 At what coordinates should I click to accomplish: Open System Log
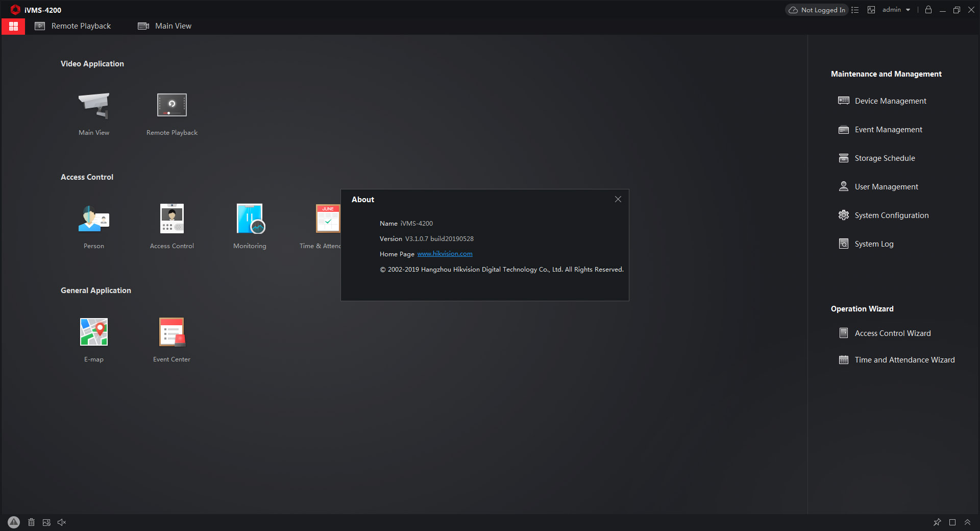(x=866, y=244)
